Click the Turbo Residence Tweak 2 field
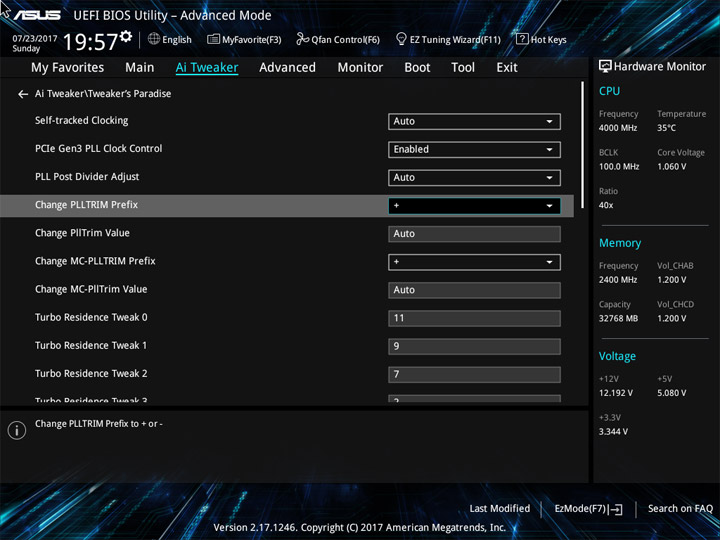Image resolution: width=720 pixels, height=540 pixels. 474,374
